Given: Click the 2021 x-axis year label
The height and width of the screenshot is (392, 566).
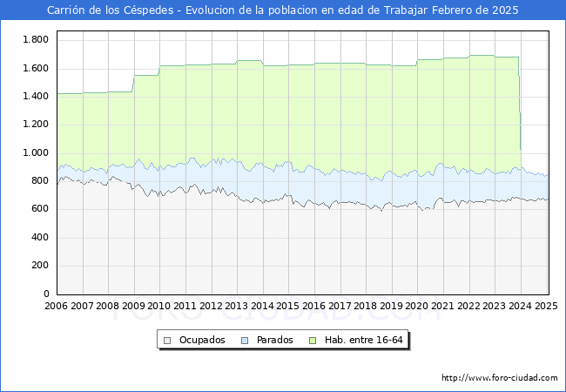Looking at the screenshot, I should click(x=443, y=306).
